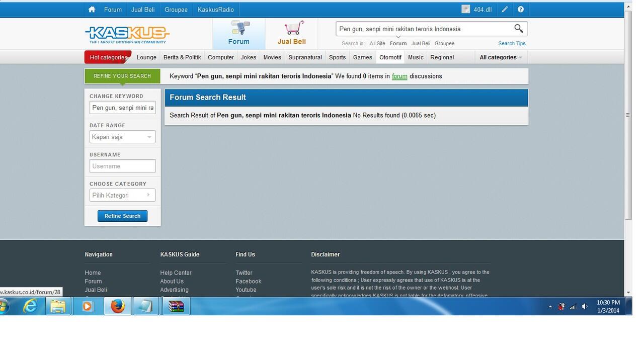Open the Jokes category
The image size is (644, 362).
[249, 57]
